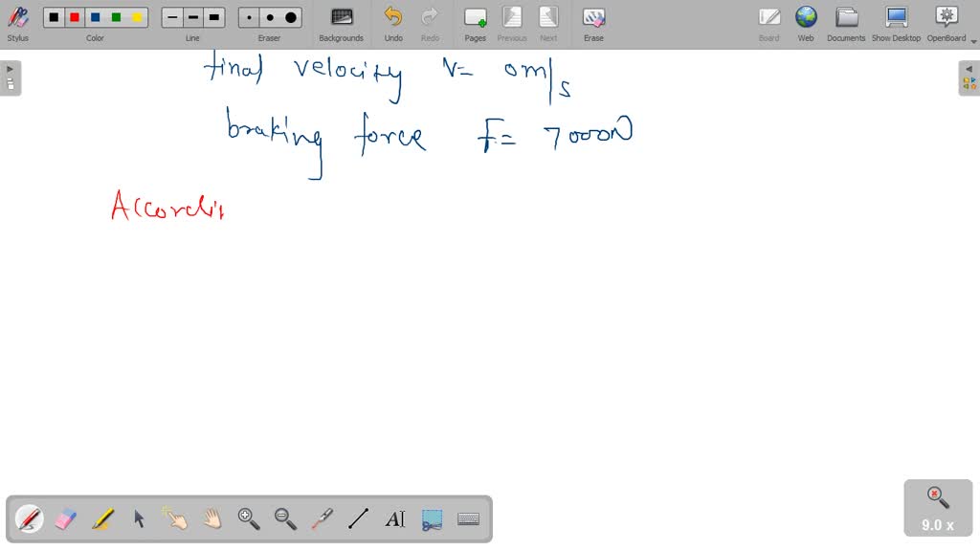The height and width of the screenshot is (551, 980).
Task: Select the medium eraser size
Action: click(x=270, y=17)
